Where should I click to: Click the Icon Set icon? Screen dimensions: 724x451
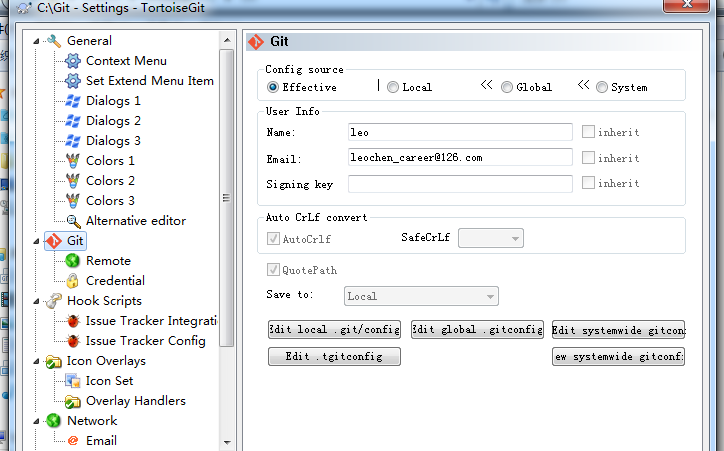click(72, 381)
